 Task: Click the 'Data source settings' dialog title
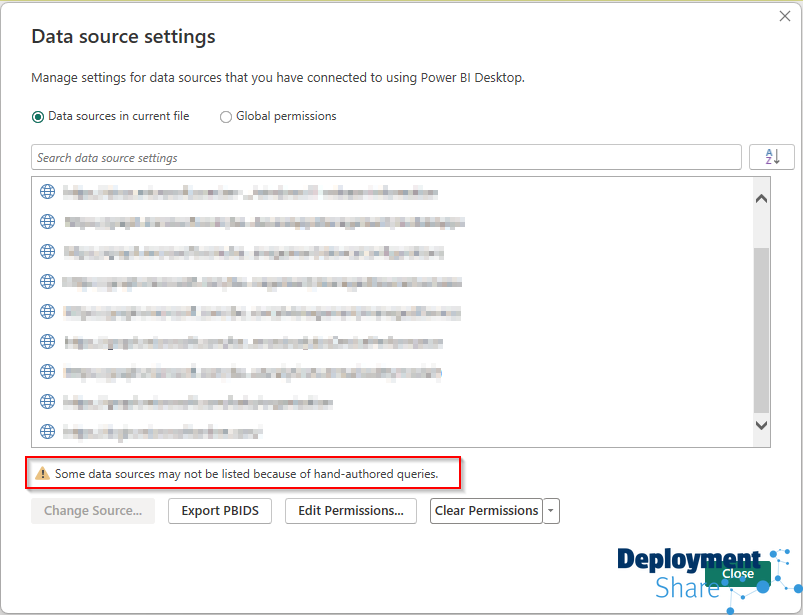pyautogui.click(x=123, y=37)
